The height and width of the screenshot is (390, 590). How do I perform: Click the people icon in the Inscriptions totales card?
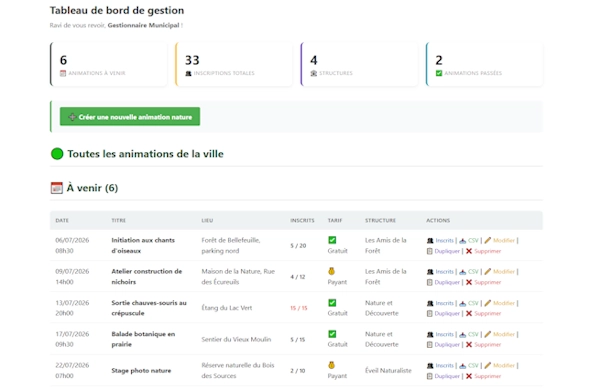[188, 73]
